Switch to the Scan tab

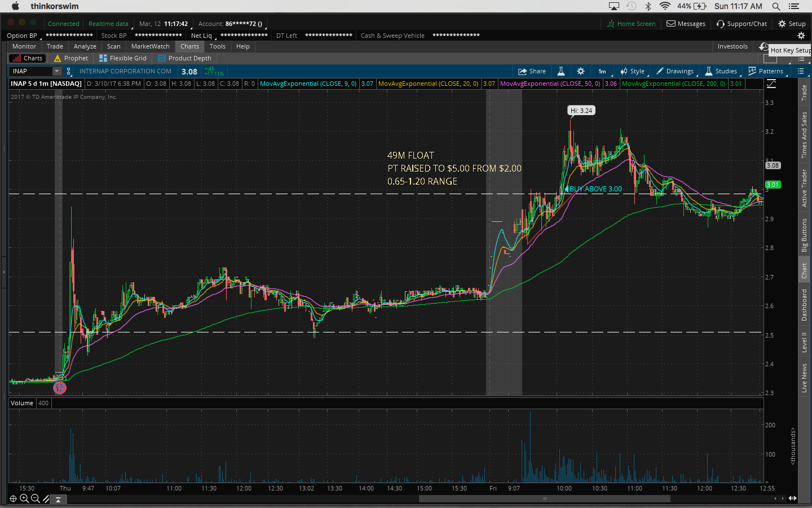tap(114, 46)
